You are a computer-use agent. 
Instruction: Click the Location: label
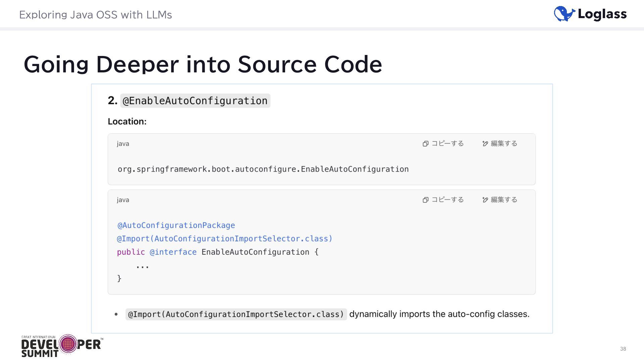[x=127, y=122]
